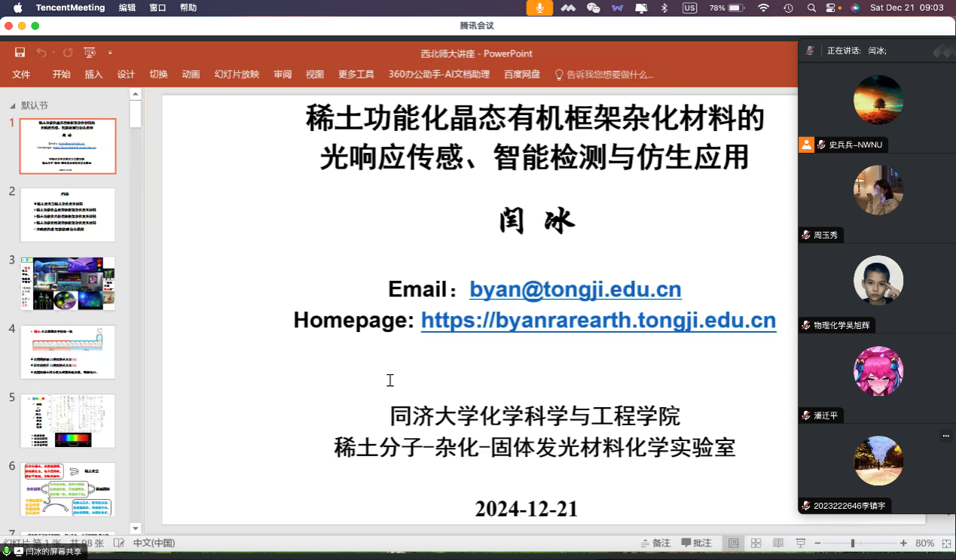Click the Slide Show view icon in status bar
The image size is (956, 560).
coord(800,543)
